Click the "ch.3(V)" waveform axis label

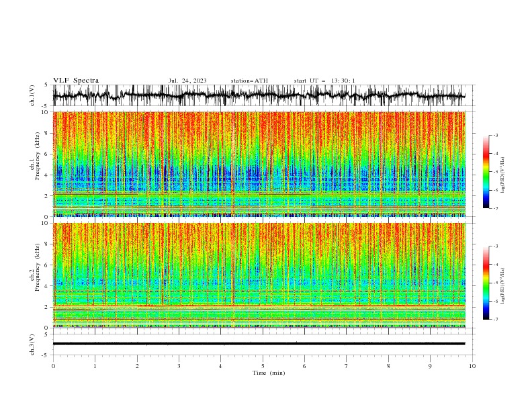coord(32,345)
